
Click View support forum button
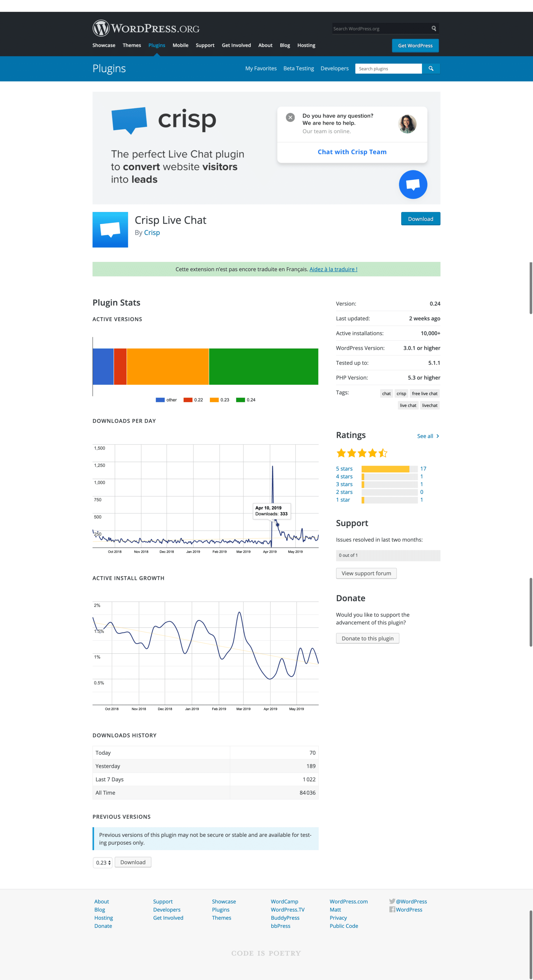click(366, 573)
